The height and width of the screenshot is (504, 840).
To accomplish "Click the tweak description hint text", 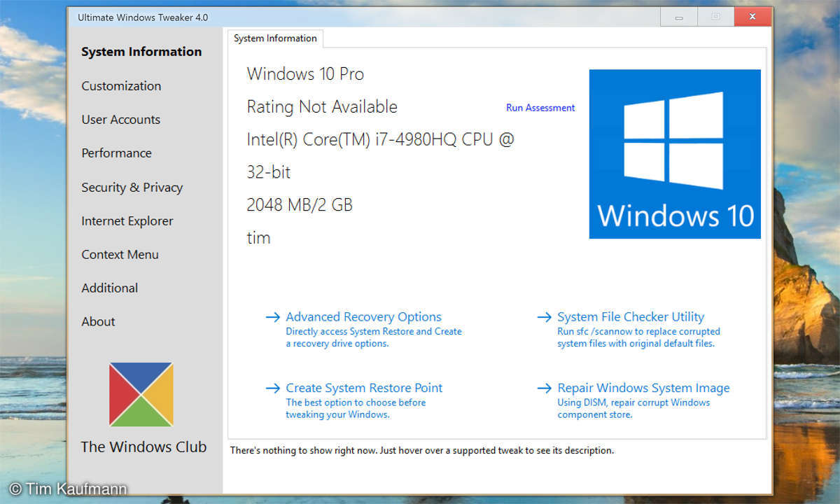I will click(422, 451).
